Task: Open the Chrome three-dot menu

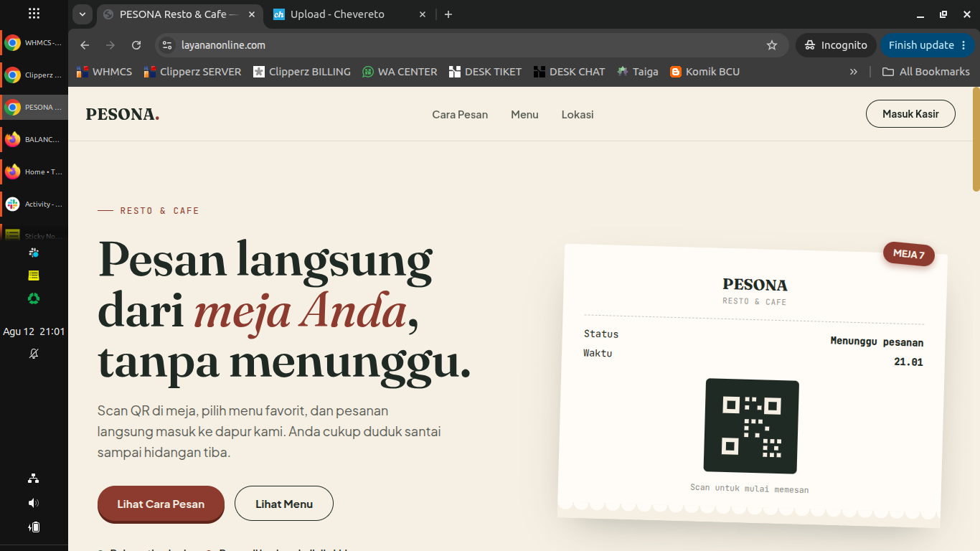Action: click(x=963, y=45)
